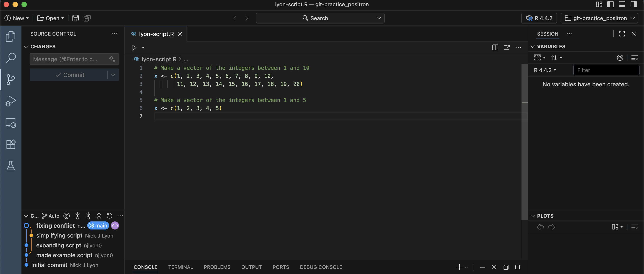
Task: Open the Search view in activity bar
Action: click(x=11, y=58)
